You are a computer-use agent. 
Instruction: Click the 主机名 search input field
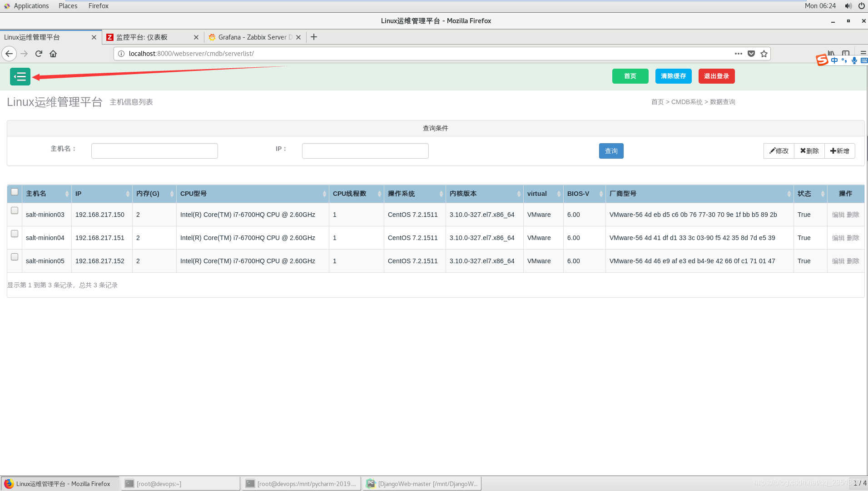[154, 151]
